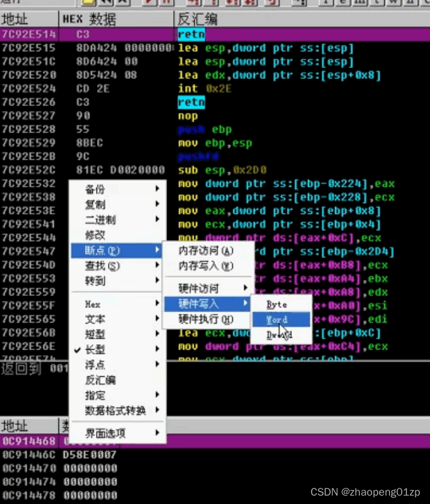Click the 反汇编 column header
430x504 pixels.
(302, 19)
